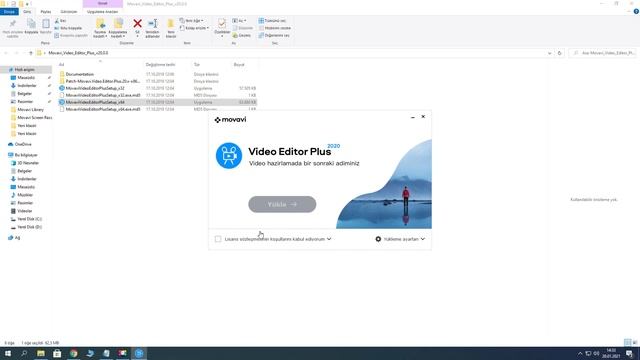This screenshot has width=640, height=360.
Task: Open Videolar in the sidebar
Action: click(24, 211)
